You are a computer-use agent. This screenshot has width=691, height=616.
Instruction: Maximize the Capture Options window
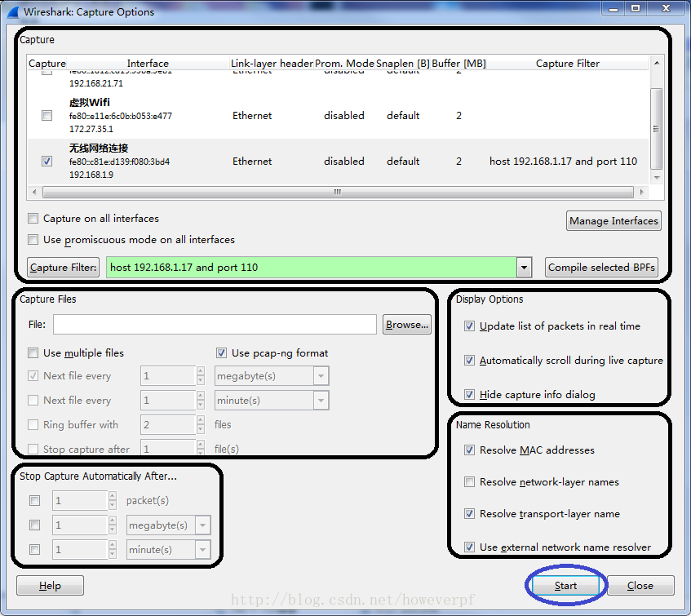pos(636,8)
